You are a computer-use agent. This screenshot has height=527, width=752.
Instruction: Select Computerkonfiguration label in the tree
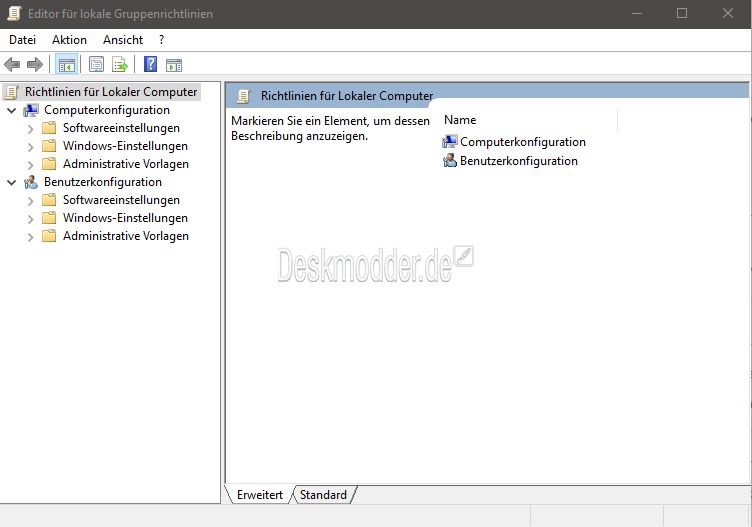(x=107, y=110)
